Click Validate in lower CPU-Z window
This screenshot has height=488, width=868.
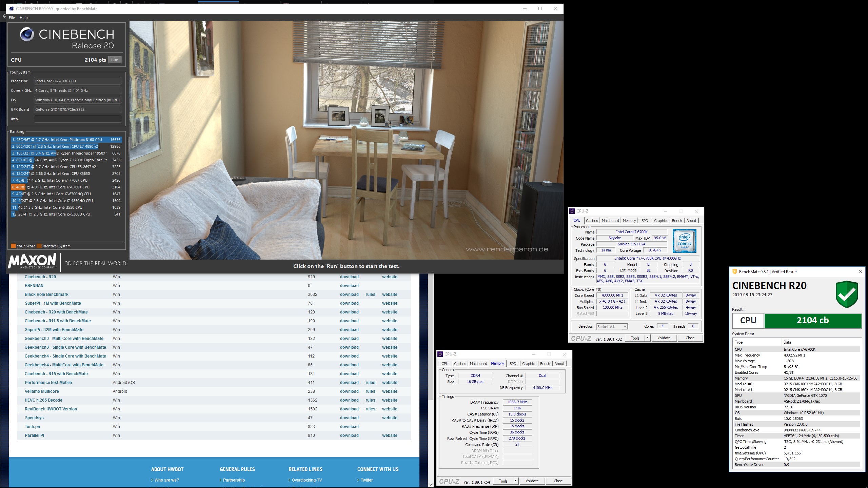point(532,481)
